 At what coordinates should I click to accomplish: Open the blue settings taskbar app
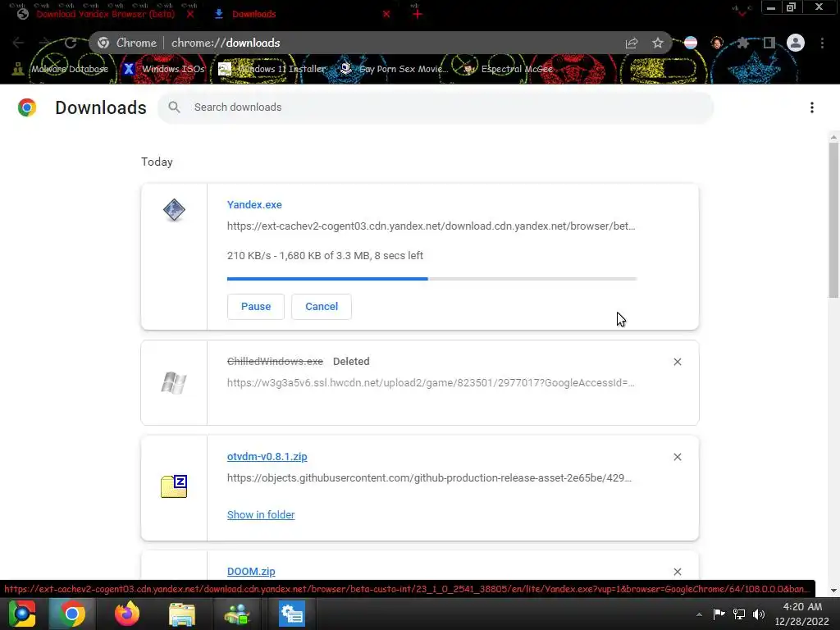[x=292, y=614]
